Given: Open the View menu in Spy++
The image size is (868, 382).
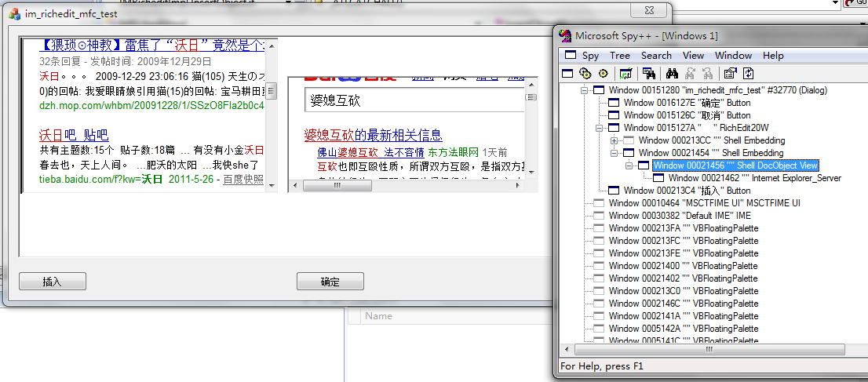Looking at the screenshot, I should (693, 56).
